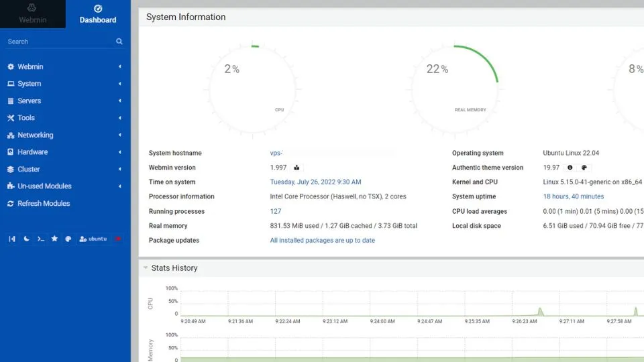
Task: Expand the Networking menu category
Action: (x=35, y=135)
